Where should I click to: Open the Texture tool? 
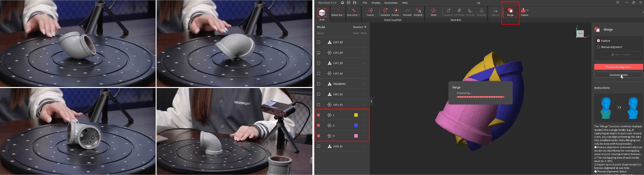(495, 12)
